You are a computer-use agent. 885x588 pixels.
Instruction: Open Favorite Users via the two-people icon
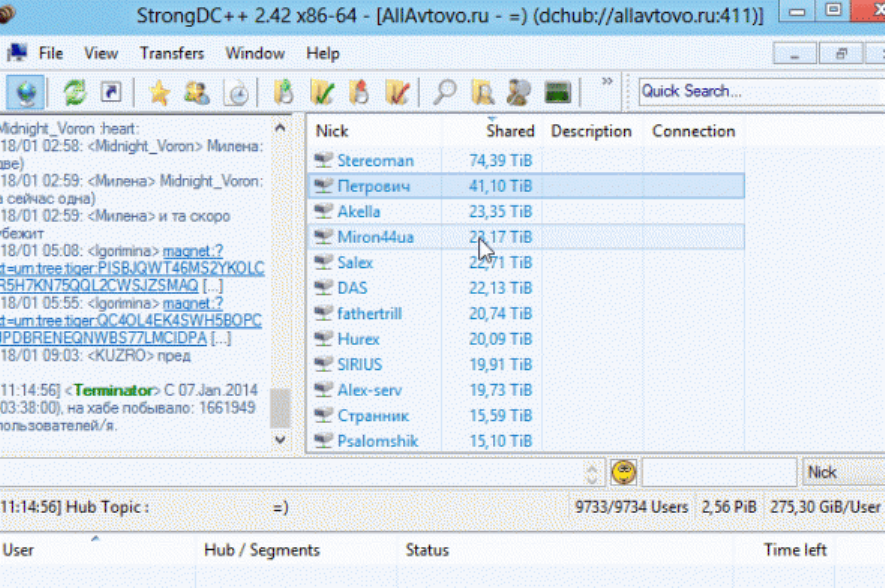tap(197, 93)
